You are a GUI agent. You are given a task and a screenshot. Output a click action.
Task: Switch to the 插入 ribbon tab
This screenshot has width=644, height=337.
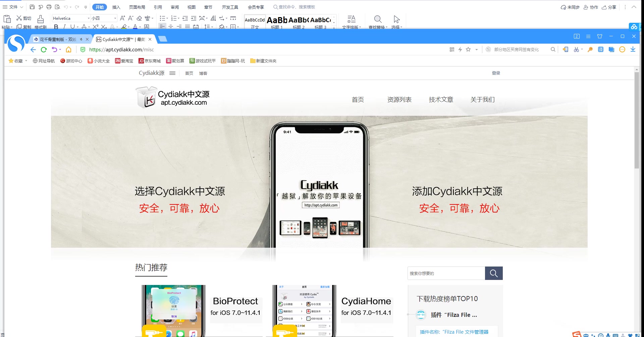pos(116,7)
